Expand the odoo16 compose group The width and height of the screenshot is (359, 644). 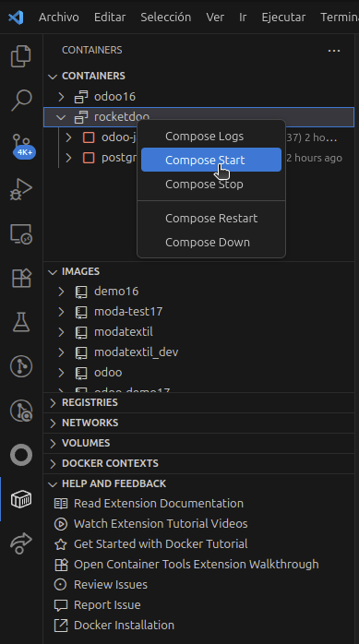61,97
